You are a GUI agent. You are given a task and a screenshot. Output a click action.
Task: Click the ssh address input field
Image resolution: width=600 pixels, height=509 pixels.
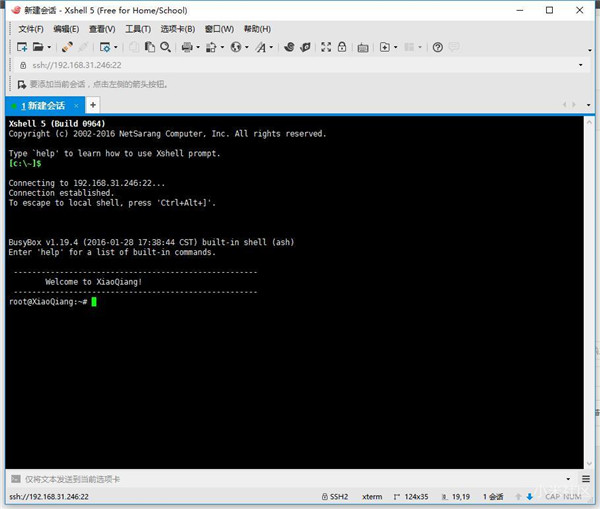[300, 65]
